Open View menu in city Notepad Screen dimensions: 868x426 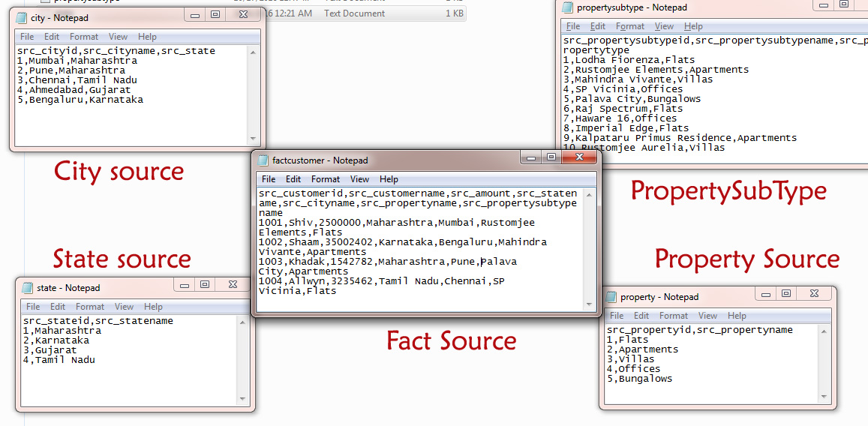point(118,37)
